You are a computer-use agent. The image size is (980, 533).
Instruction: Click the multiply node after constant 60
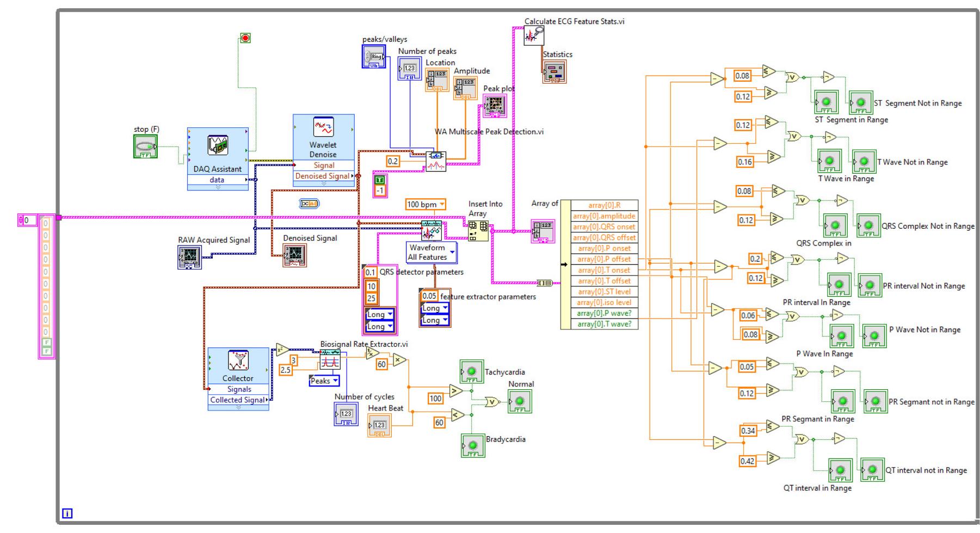click(399, 360)
